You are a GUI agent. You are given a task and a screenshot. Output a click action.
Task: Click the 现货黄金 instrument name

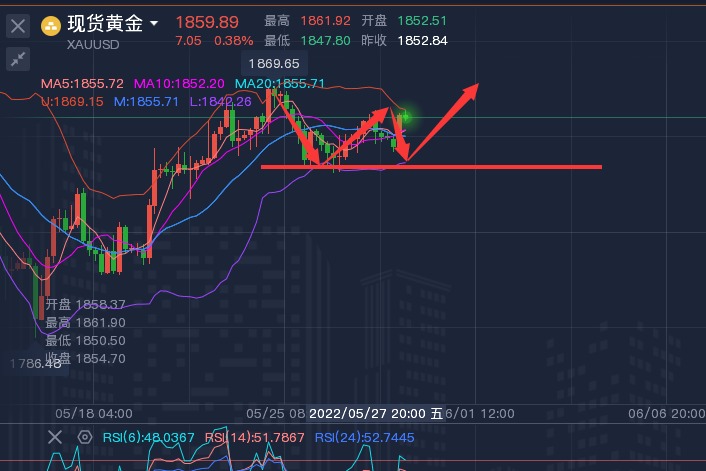click(104, 24)
